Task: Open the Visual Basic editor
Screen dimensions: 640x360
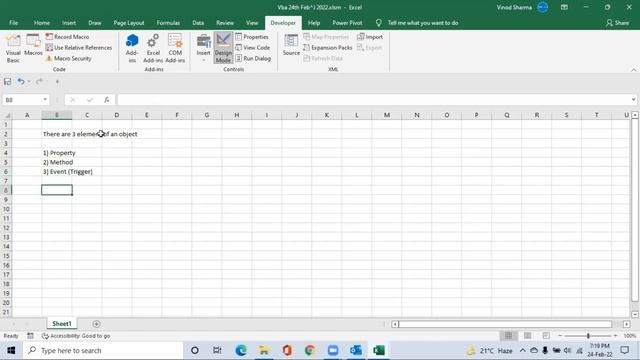Action: (x=13, y=48)
